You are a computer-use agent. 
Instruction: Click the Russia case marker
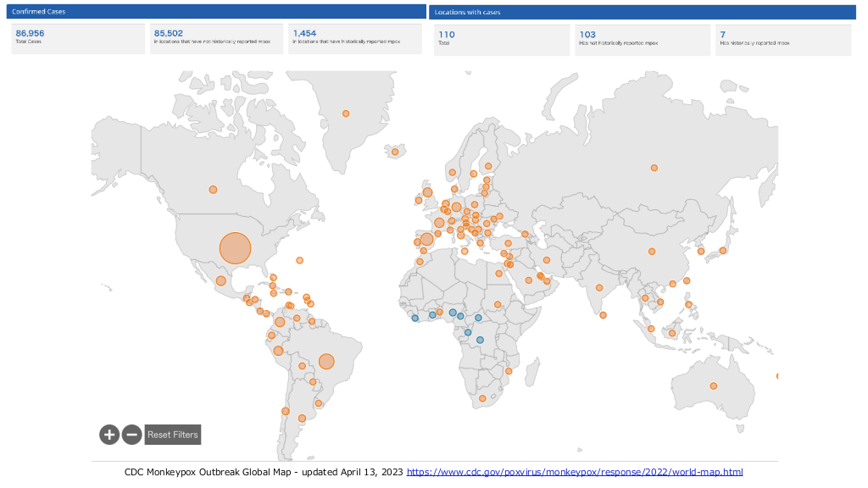tap(654, 168)
